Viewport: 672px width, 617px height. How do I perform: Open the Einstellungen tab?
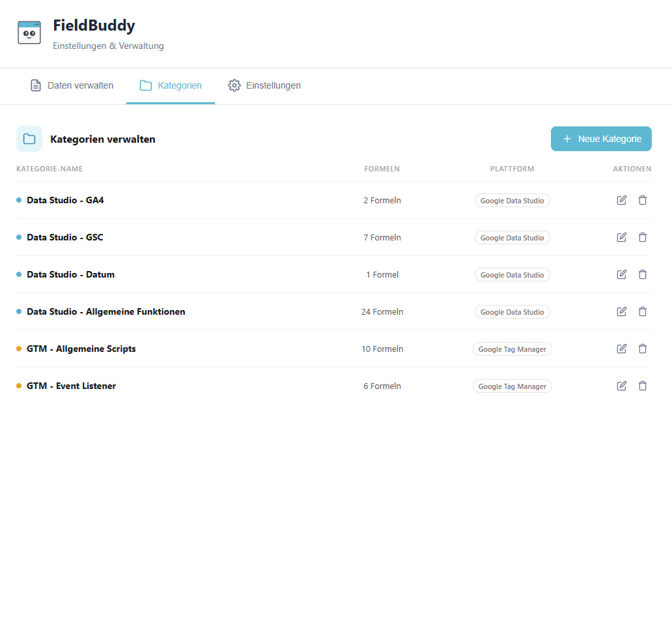(x=264, y=85)
